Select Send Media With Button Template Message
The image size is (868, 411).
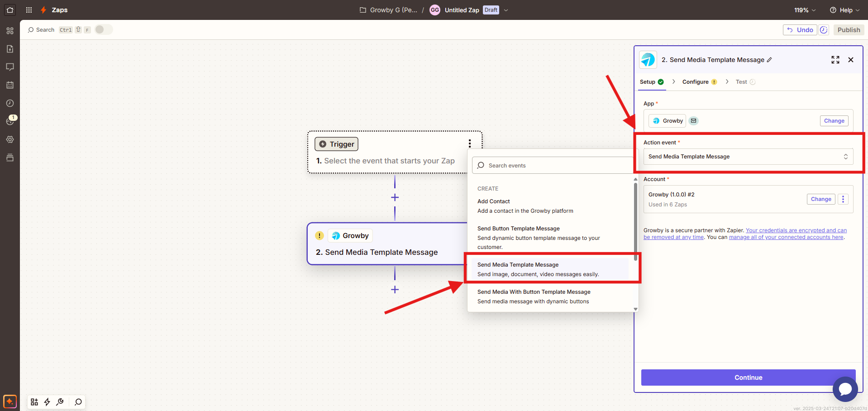pyautogui.click(x=550, y=296)
